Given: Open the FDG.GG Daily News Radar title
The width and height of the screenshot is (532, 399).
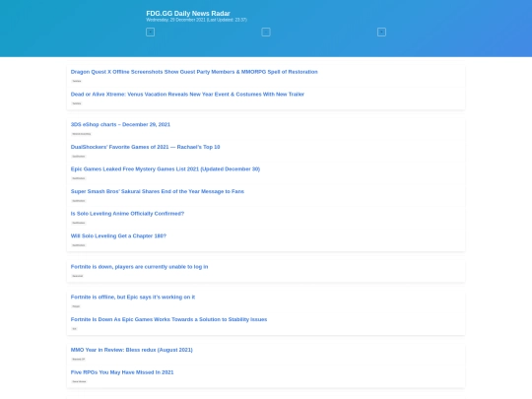Looking at the screenshot, I should tap(188, 13).
